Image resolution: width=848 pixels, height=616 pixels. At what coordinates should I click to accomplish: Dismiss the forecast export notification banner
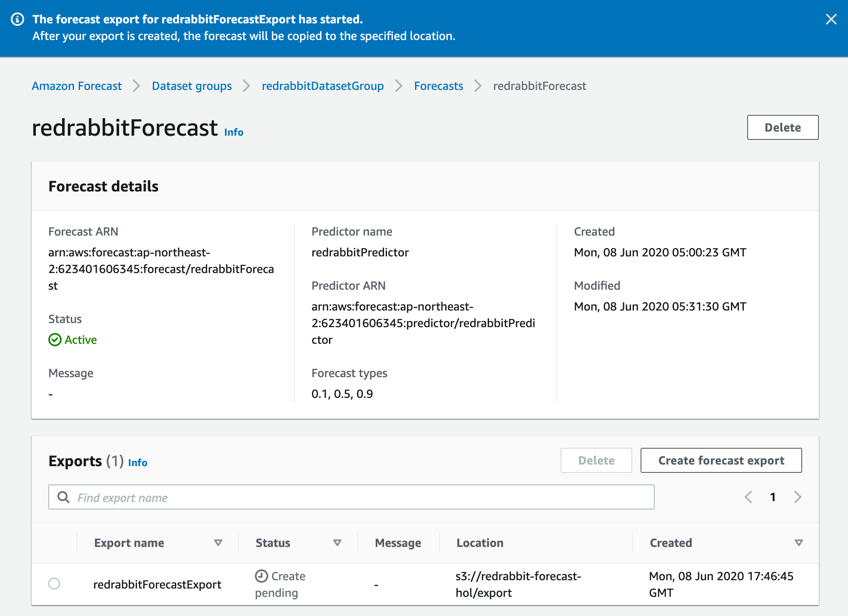[x=831, y=19]
